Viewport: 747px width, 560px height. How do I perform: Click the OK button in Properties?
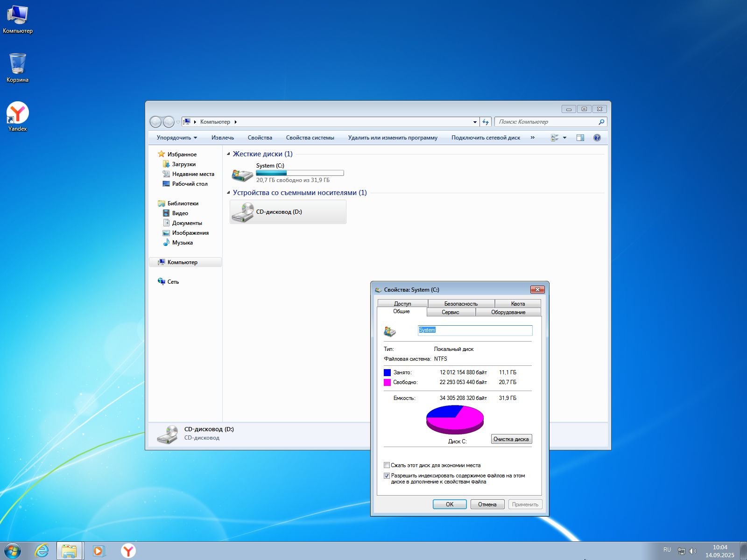click(450, 504)
